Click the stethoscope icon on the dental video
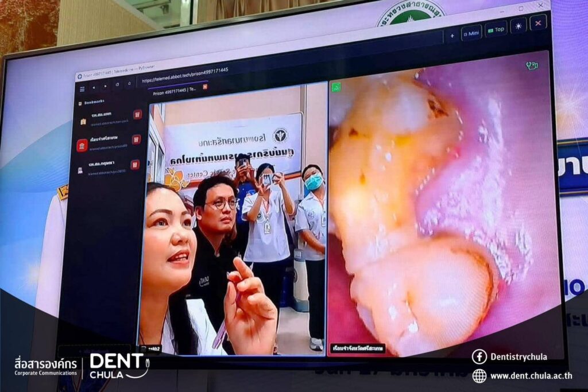Screen dimensions: 588x392 [x=532, y=66]
